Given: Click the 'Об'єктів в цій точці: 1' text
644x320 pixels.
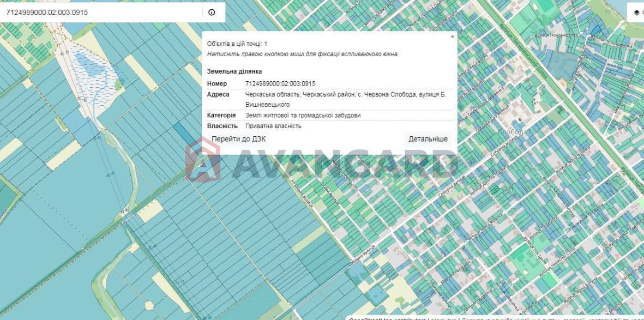Looking at the screenshot, I should [237, 44].
